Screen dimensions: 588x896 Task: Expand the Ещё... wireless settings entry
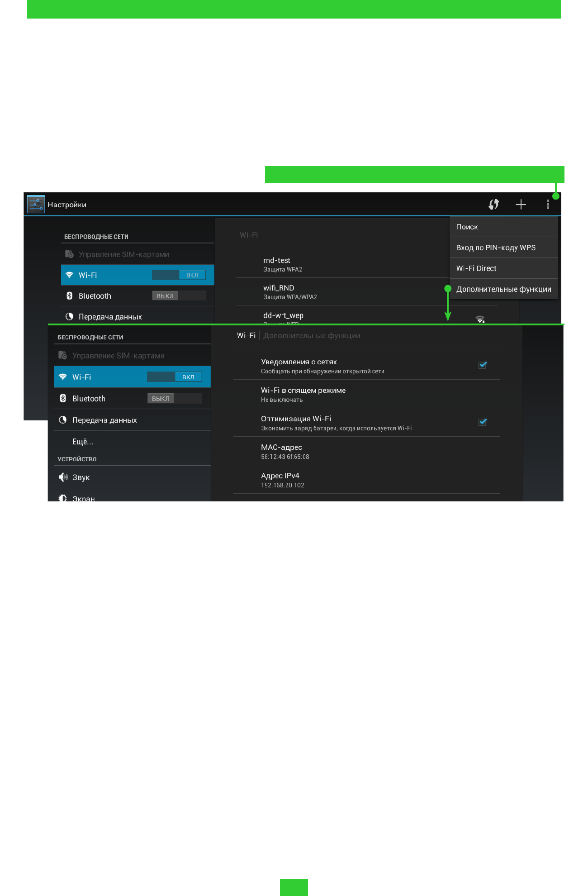83,442
